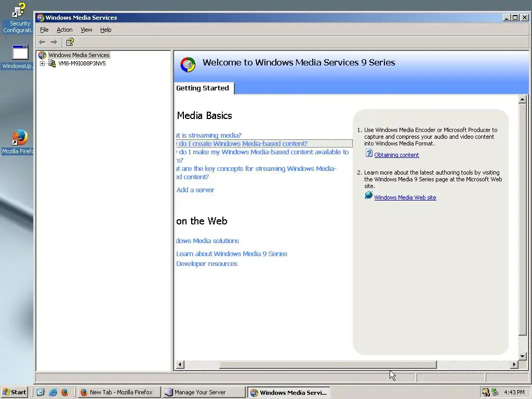Open the View menu
This screenshot has height=399, width=532.
click(x=86, y=30)
